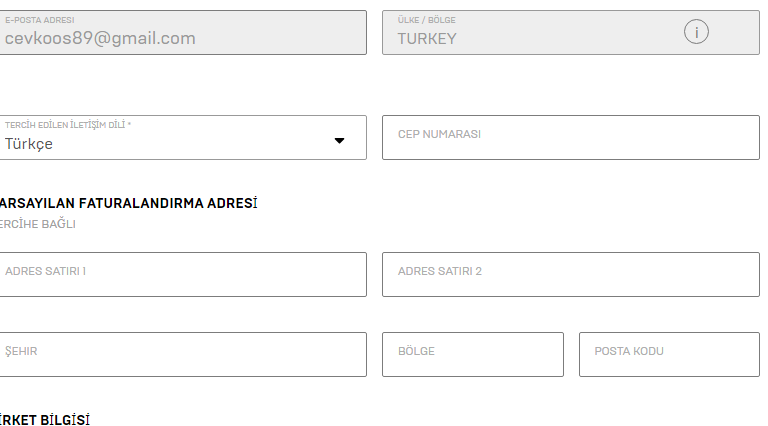Click the TURKEY country value
Viewport: 768px width, 426px height.
pyautogui.click(x=427, y=39)
